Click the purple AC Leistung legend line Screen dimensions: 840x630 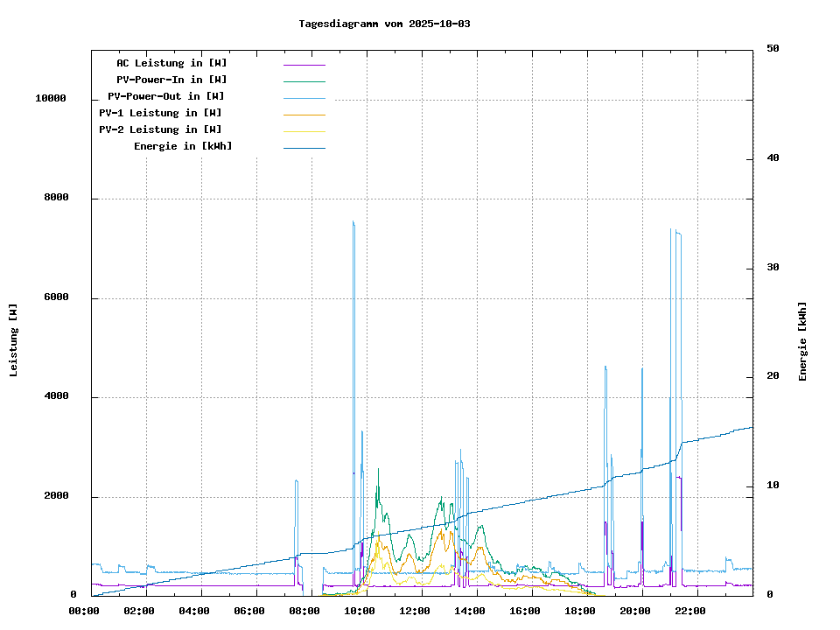coord(304,65)
